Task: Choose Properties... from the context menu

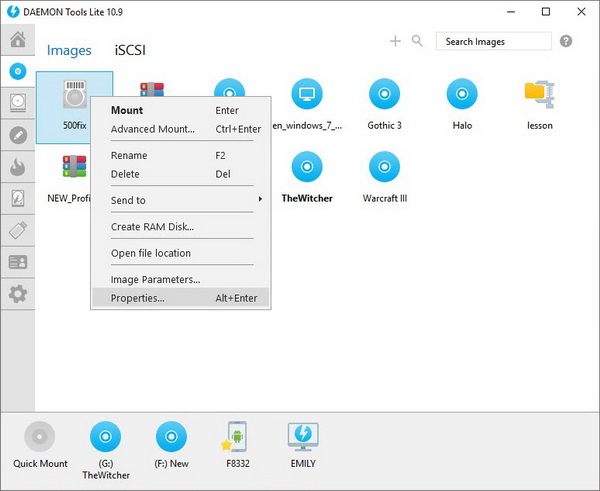Action: pos(181,298)
